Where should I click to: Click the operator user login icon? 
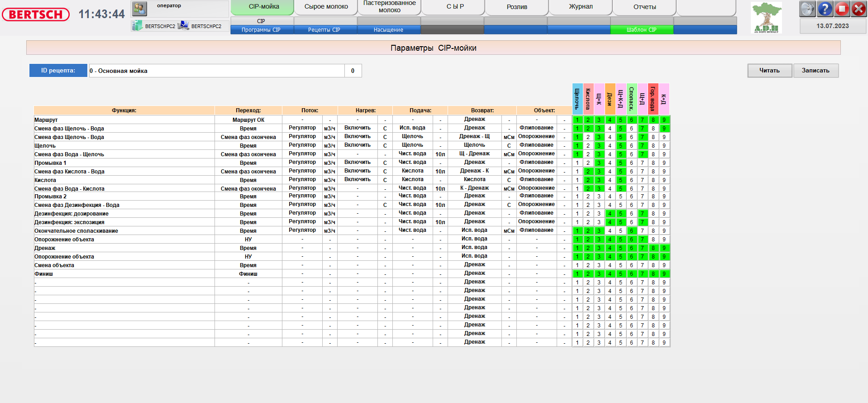139,9
